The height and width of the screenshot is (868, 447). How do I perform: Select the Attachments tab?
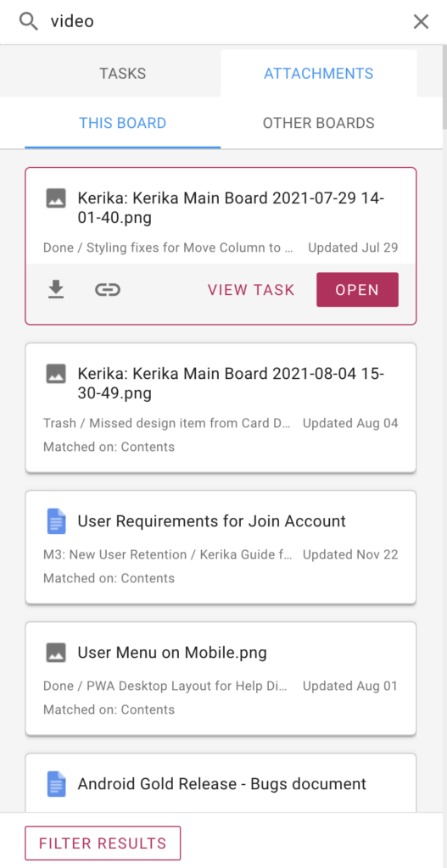[318, 73]
